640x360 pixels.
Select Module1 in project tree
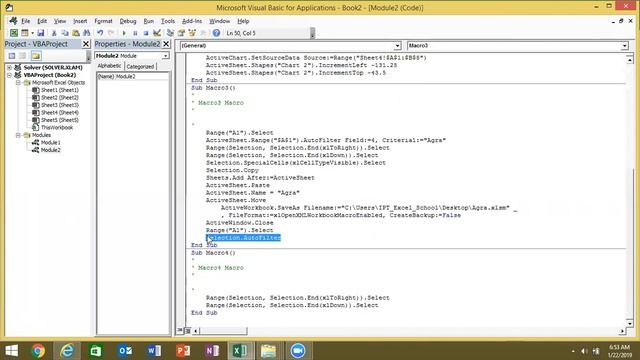click(x=50, y=142)
